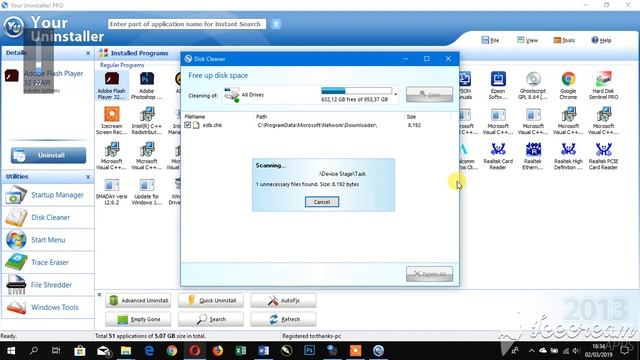640x360 pixels.
Task: Open Startup Manager utility
Action: (48, 195)
